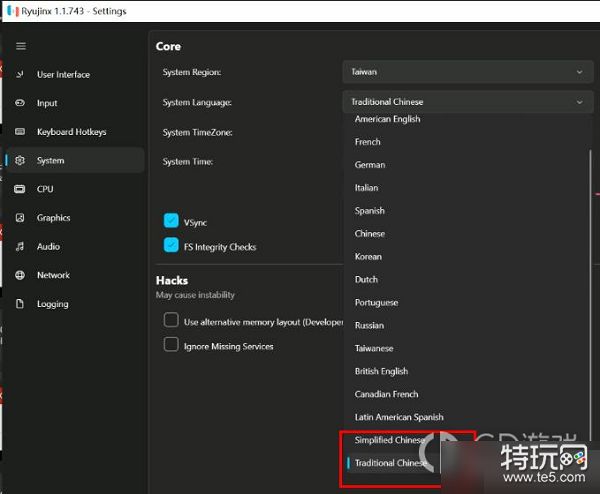The image size is (600, 494).
Task: Click the language list vertical scrollbar
Action: pos(590,300)
